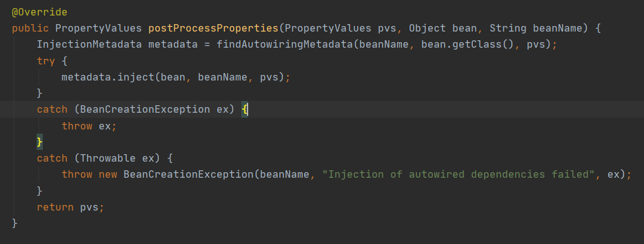Click the return pvs statement
The height and width of the screenshot is (244, 644).
71,207
